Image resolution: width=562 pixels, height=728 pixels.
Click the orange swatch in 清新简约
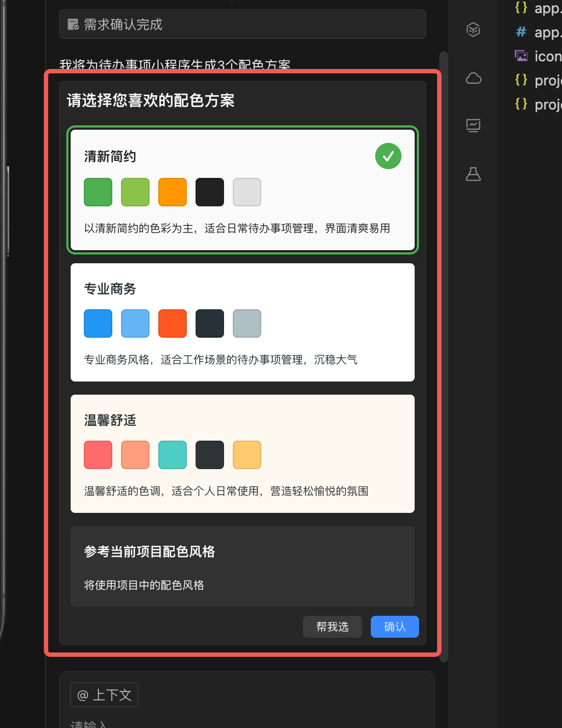173,192
